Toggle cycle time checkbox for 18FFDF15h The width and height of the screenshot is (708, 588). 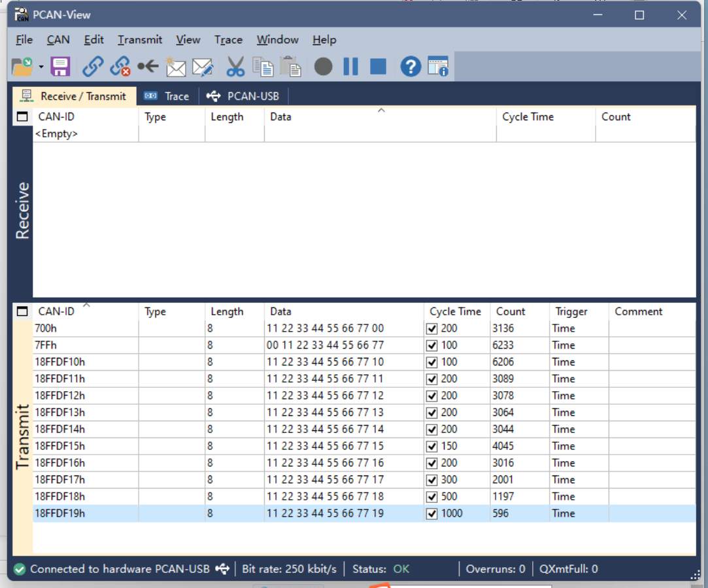coord(431,446)
